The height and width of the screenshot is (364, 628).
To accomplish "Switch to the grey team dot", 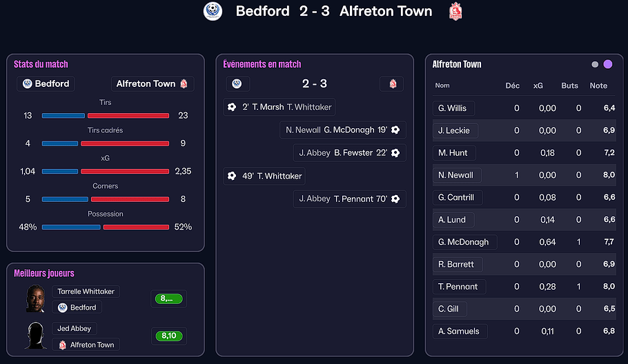I will coord(595,64).
